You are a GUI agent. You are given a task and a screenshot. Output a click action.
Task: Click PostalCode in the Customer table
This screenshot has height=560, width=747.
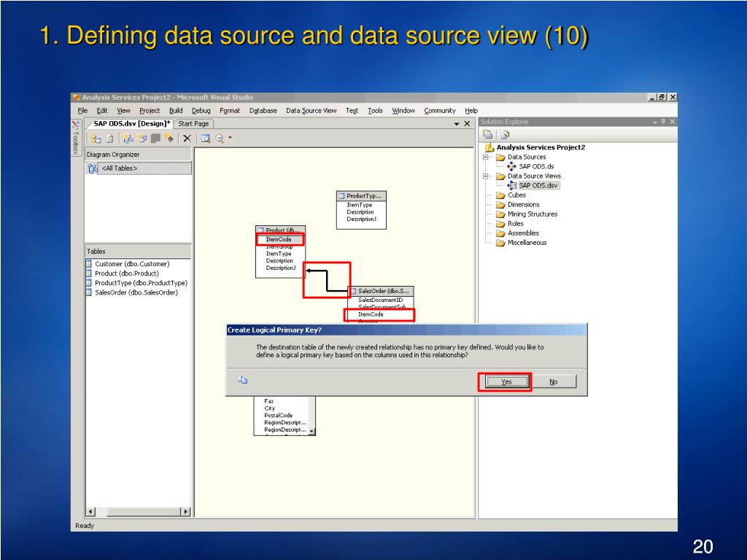click(278, 415)
